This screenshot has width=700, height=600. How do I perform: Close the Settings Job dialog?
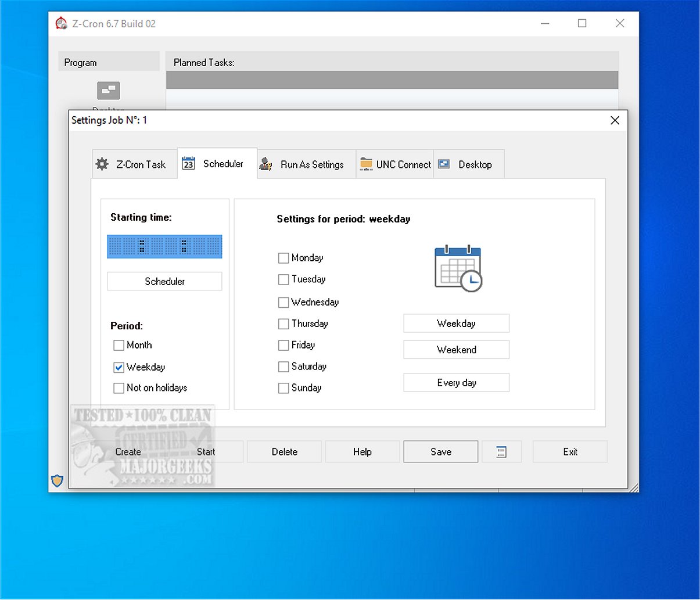[615, 120]
